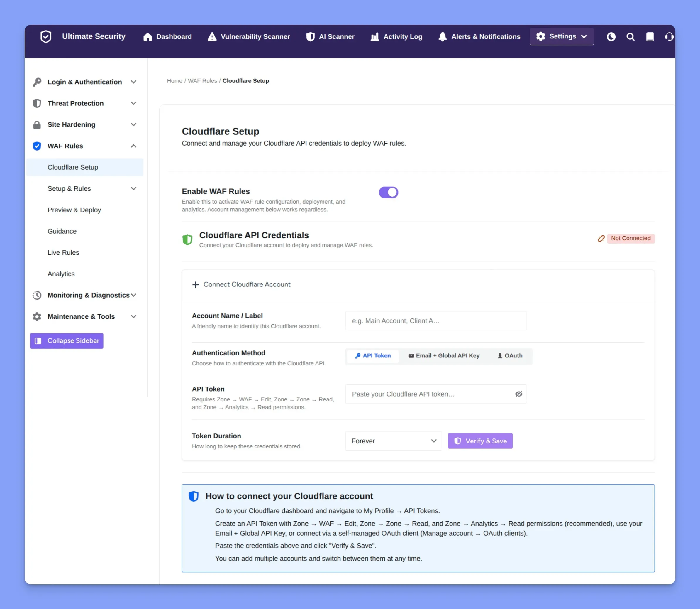
Task: Collapse the WAF Rules section chevron
Action: [x=134, y=146]
